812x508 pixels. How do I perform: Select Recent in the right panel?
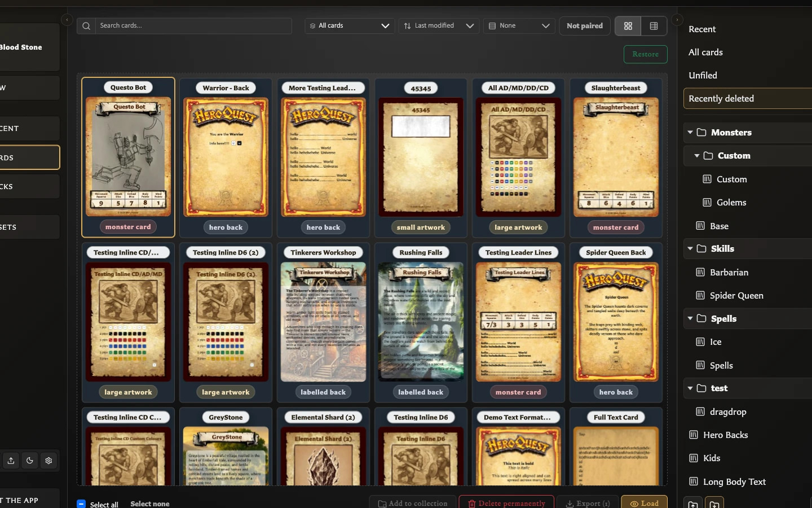702,29
